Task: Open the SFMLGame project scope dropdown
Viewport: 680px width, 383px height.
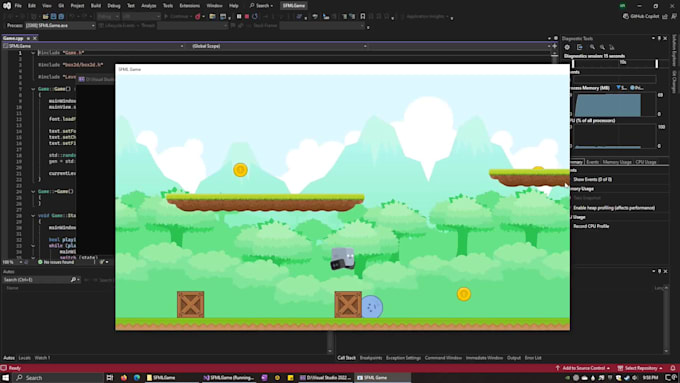Action: point(93,46)
